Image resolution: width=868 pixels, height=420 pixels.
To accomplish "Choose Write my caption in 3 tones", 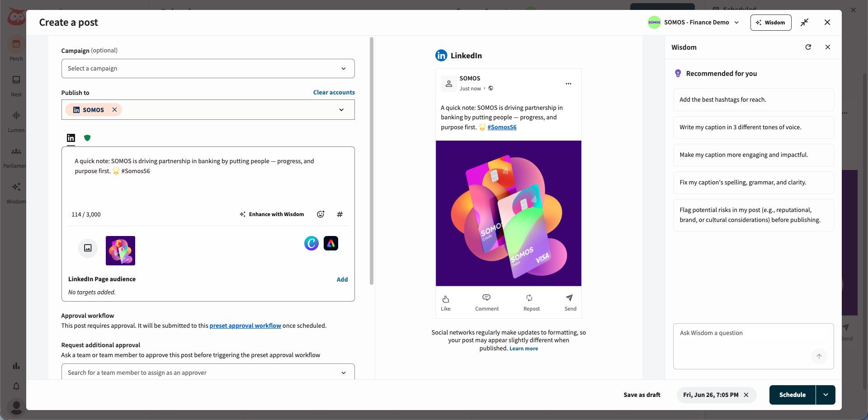I will (x=753, y=127).
